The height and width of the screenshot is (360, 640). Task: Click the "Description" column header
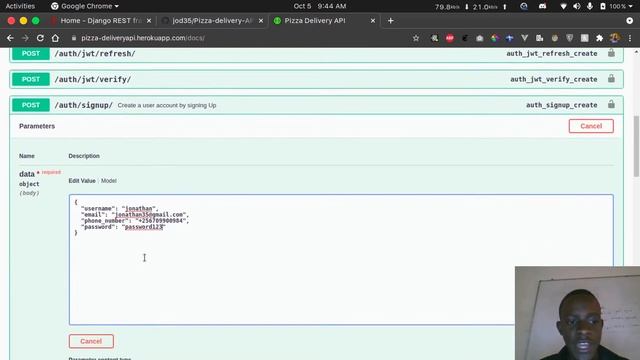(84, 156)
